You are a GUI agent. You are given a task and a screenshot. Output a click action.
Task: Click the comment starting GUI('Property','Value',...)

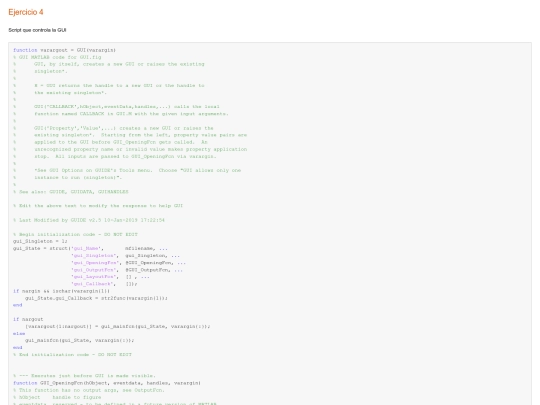(x=124, y=128)
